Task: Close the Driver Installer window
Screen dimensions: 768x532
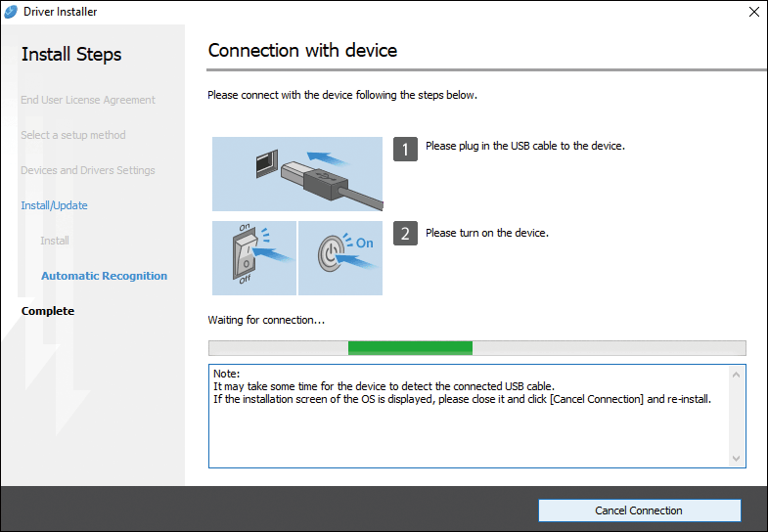Action: (753, 12)
